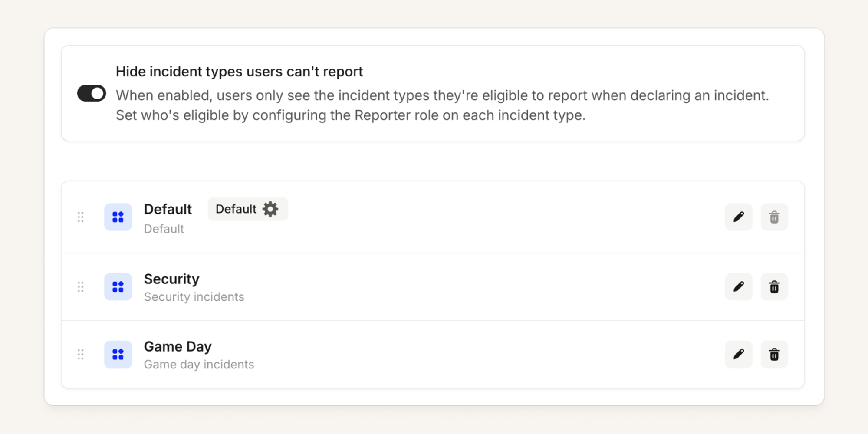The height and width of the screenshot is (434, 868).
Task: Open the Default incident type name
Action: tap(168, 209)
